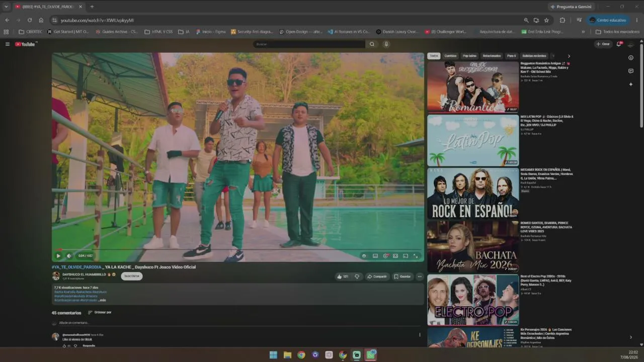This screenshot has height=362, width=644.
Task: Open a new browser tab
Action: [x=92, y=7]
